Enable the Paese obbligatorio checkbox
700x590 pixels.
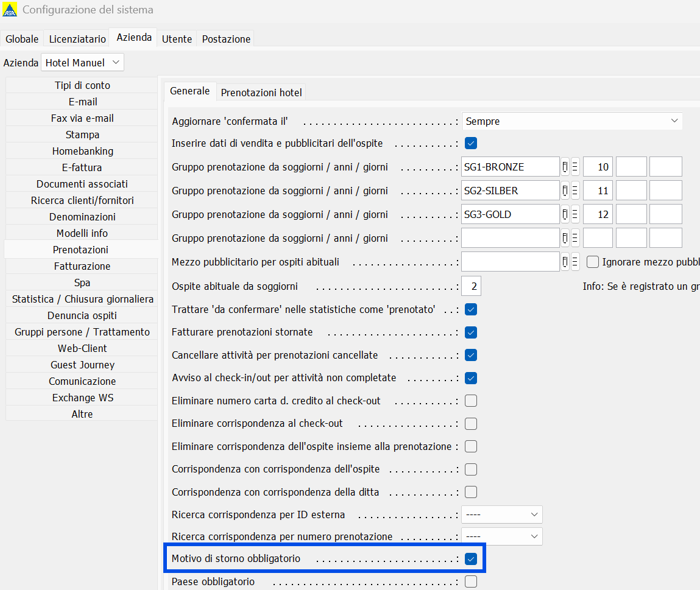click(x=470, y=581)
